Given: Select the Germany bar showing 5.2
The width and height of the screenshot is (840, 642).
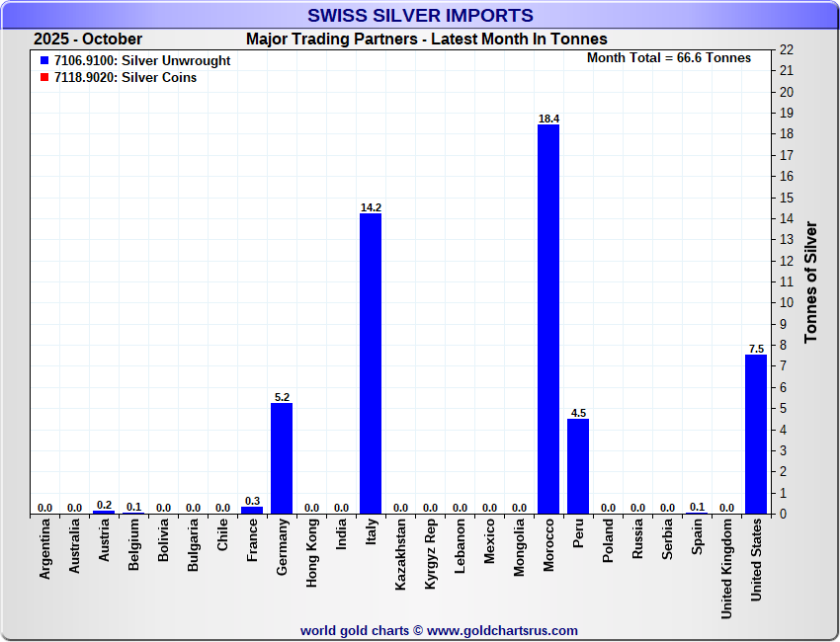Looking at the screenshot, I should [x=282, y=458].
